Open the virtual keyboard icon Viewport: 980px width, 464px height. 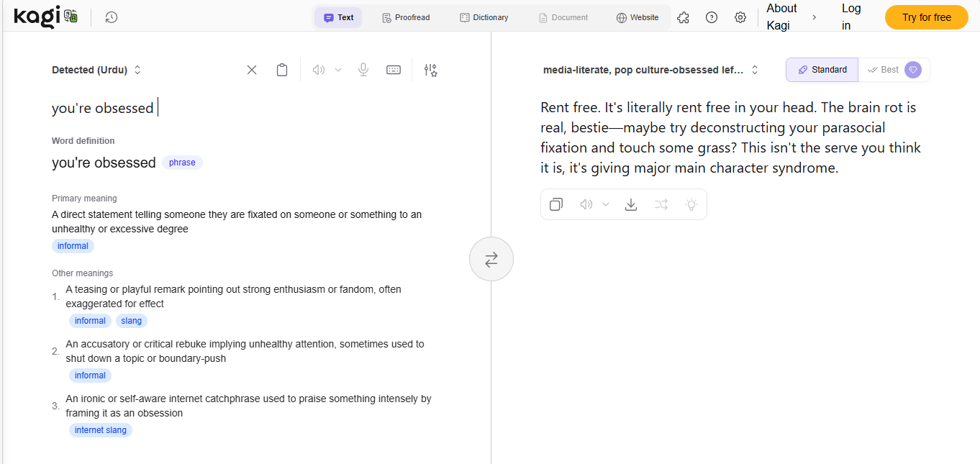394,70
